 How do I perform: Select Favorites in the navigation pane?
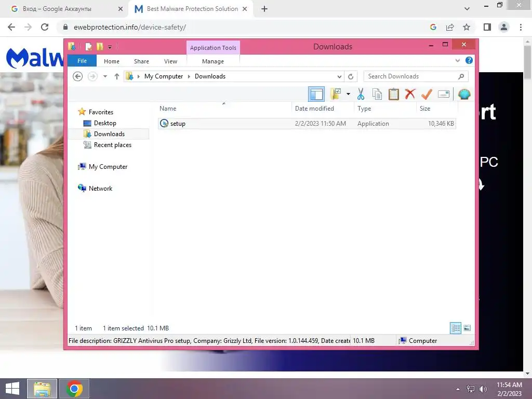point(101,112)
